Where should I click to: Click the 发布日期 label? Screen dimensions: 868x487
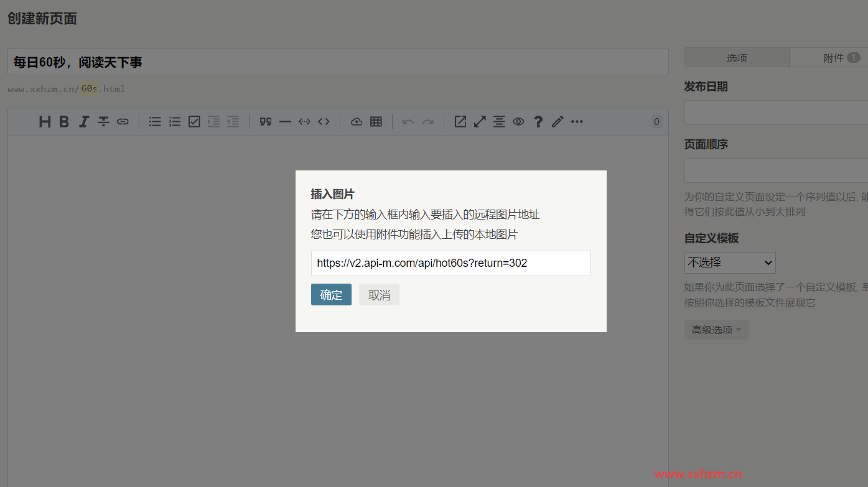[706, 86]
